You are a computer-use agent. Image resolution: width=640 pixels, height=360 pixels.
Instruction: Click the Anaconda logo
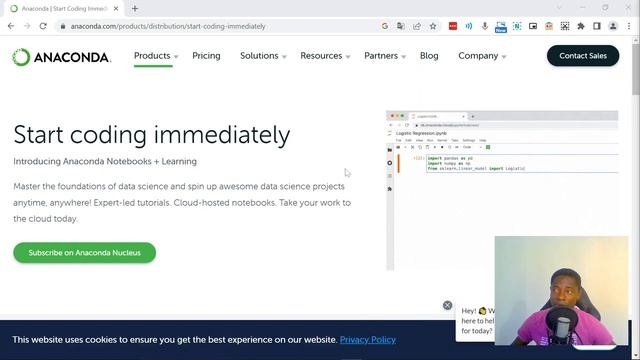61,57
